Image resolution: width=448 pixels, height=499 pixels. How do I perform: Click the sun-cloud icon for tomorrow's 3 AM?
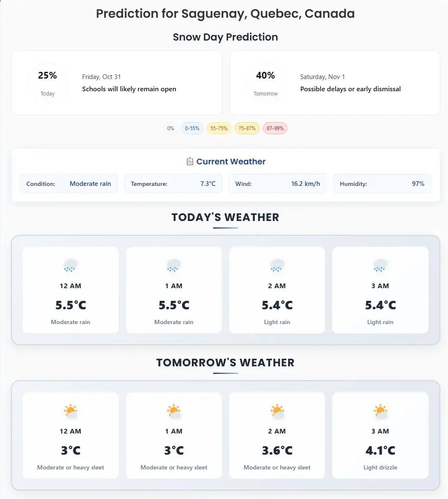point(380,411)
